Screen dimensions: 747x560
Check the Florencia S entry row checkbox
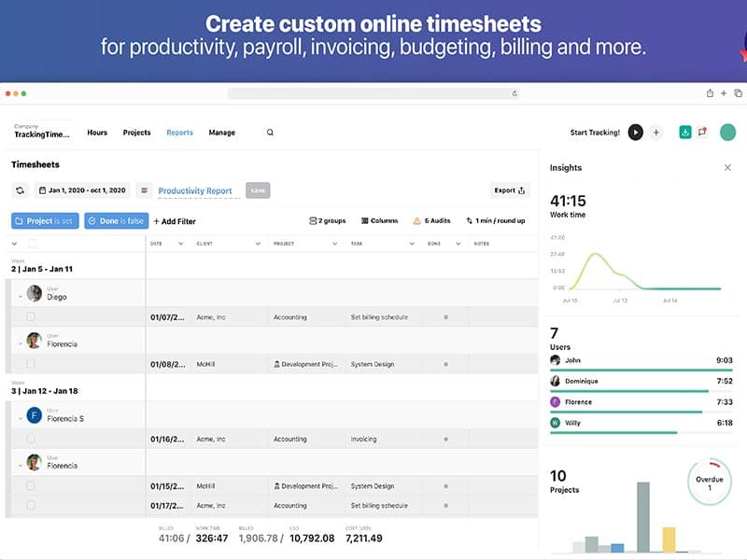coord(31,439)
